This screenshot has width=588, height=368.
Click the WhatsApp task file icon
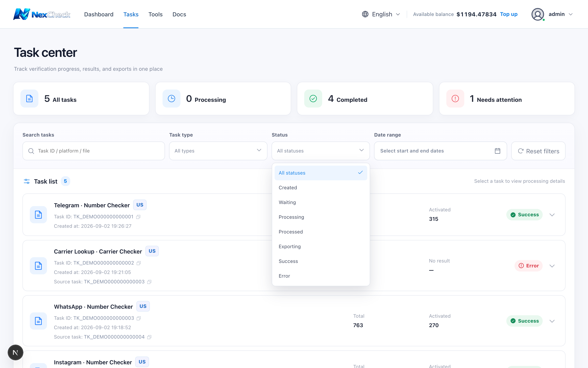38,321
